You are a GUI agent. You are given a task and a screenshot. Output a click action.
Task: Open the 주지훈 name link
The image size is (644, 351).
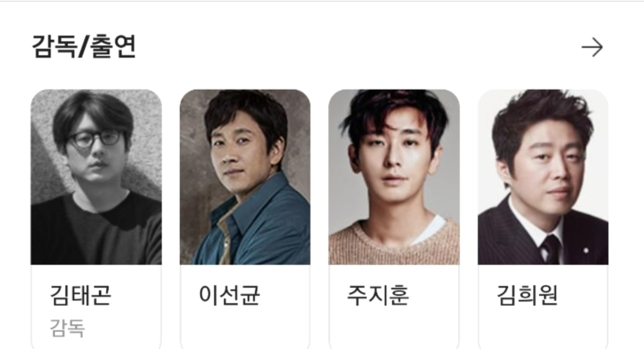click(x=378, y=295)
